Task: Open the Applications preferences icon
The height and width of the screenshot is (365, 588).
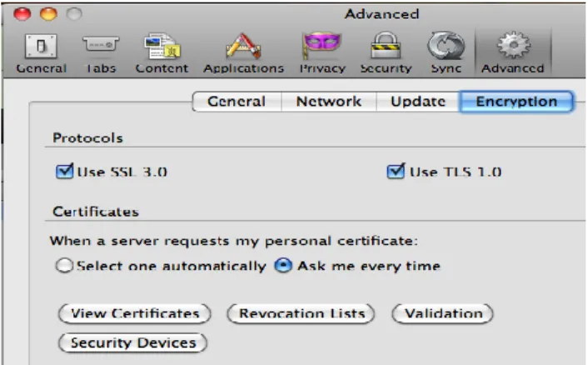Action: (x=243, y=46)
